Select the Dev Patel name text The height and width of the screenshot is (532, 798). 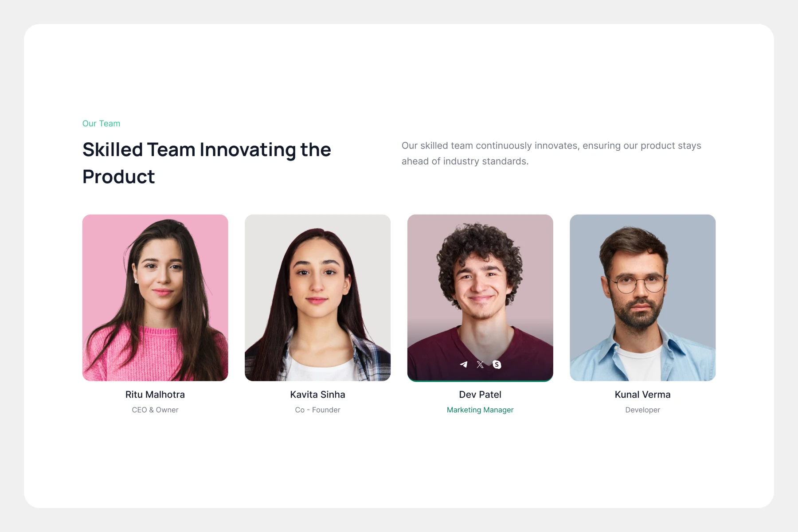click(x=480, y=395)
